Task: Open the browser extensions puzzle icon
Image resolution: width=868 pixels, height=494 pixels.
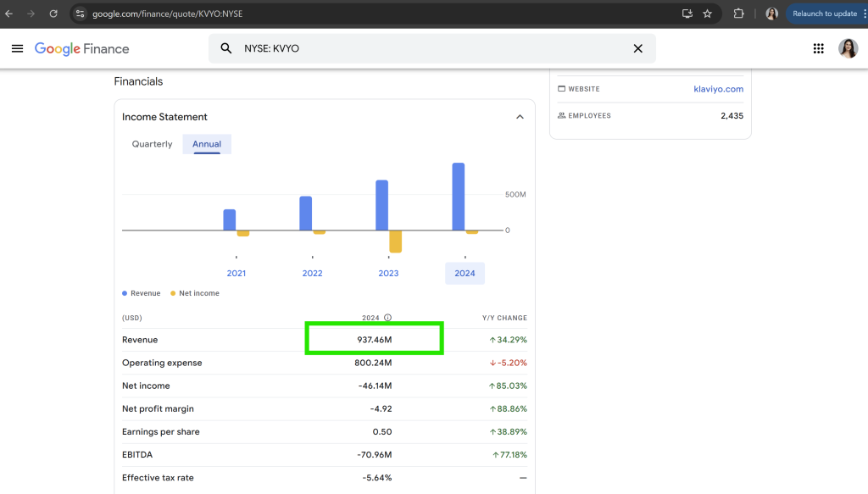Action: 738,14
